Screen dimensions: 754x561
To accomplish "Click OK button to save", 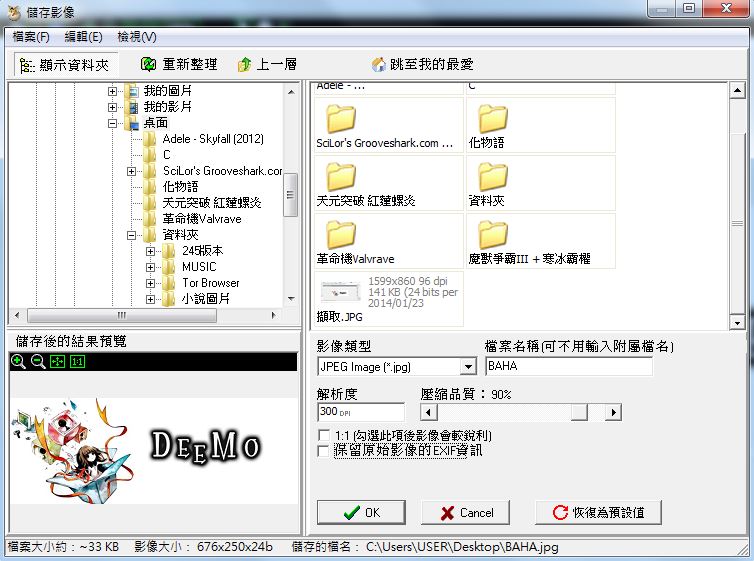I will (x=361, y=512).
